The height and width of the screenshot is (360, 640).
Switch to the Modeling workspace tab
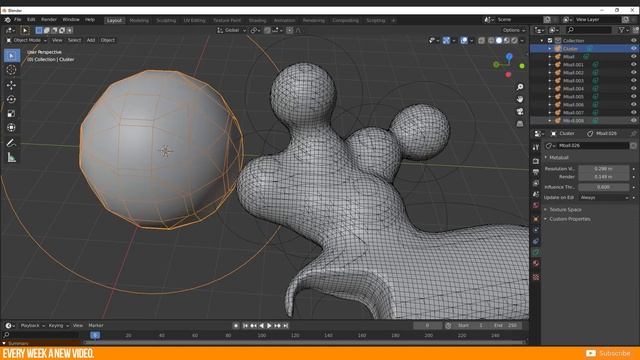(x=139, y=20)
